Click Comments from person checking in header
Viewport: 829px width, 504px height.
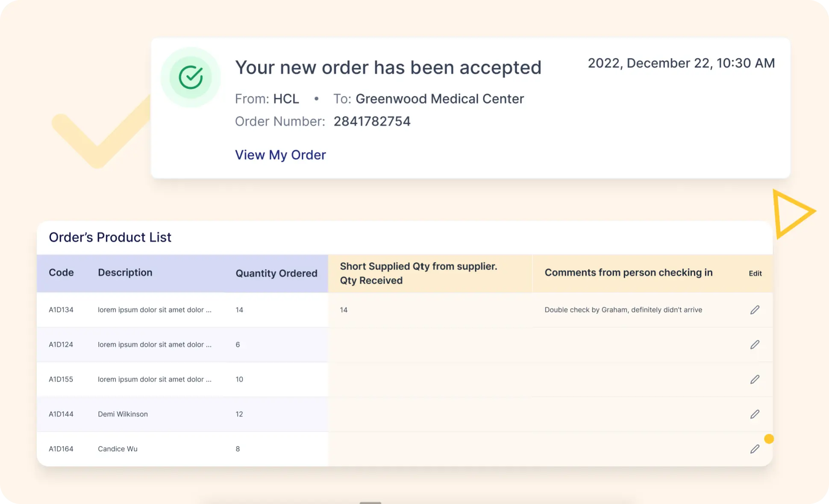pos(629,273)
